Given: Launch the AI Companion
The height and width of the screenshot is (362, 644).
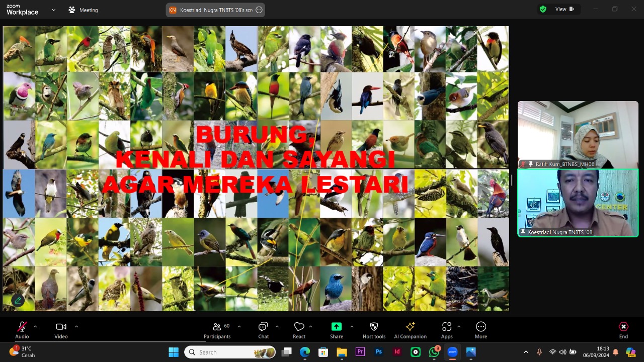Looking at the screenshot, I should pos(410,330).
